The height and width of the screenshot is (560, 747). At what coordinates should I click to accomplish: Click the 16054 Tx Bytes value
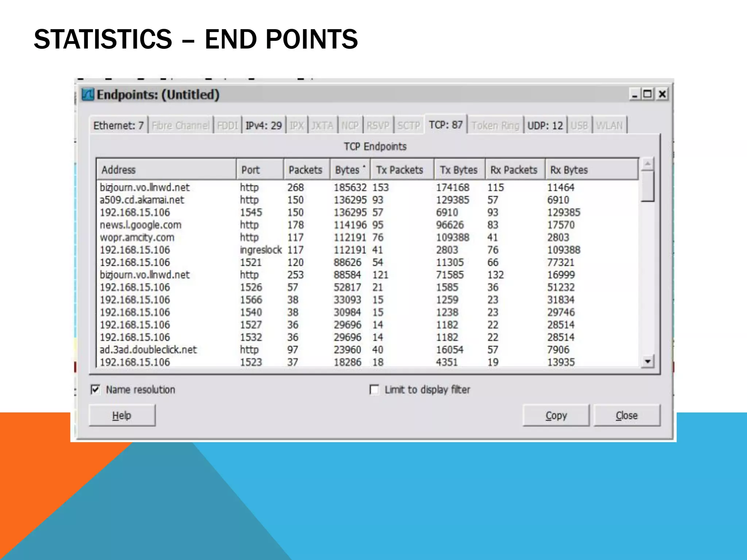(x=450, y=350)
